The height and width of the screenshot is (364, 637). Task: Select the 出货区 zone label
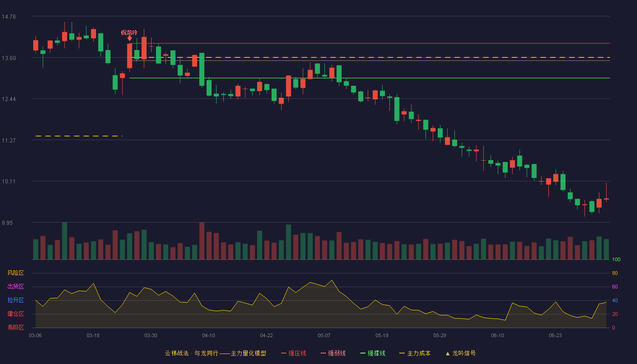pos(15,287)
